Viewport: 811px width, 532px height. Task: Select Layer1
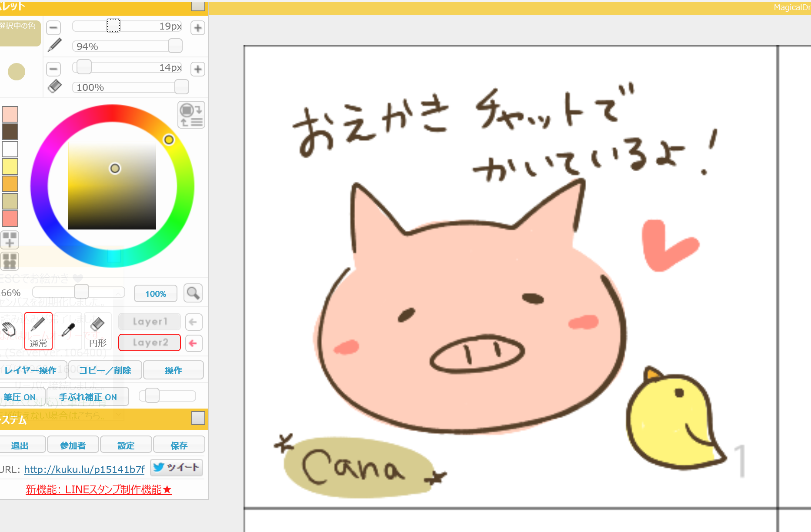(150, 322)
